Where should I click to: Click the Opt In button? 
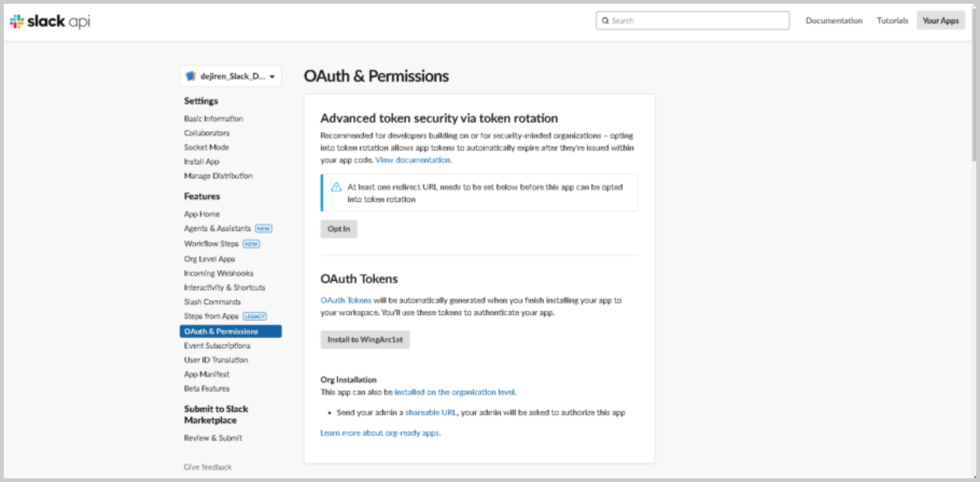(339, 229)
